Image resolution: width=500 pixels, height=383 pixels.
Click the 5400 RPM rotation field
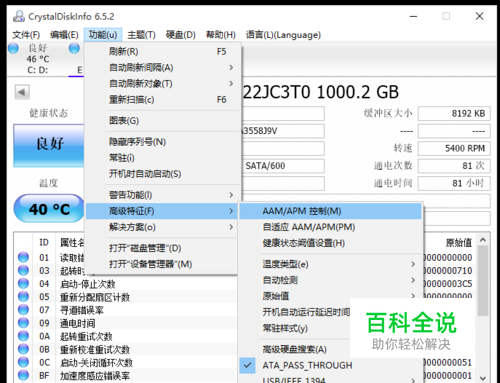[x=454, y=148]
